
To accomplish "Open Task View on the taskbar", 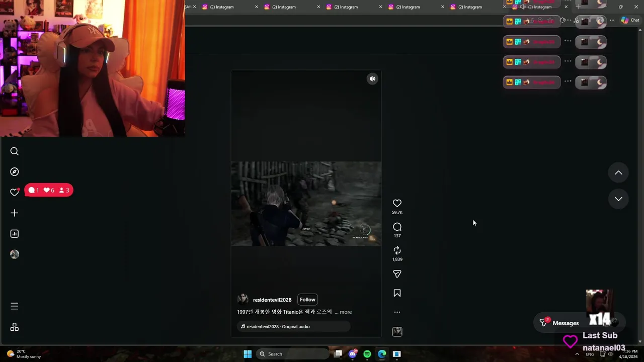I will coord(338,354).
